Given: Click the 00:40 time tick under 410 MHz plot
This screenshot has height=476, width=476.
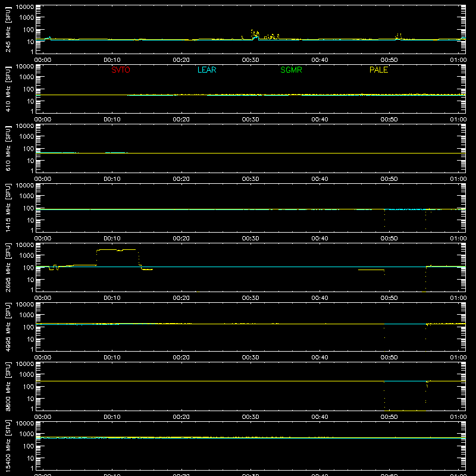Looking at the screenshot, I should 320,120.
